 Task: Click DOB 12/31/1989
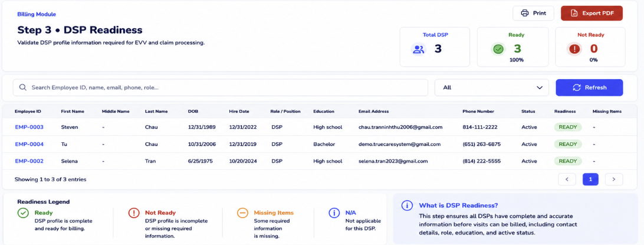pyautogui.click(x=202, y=127)
